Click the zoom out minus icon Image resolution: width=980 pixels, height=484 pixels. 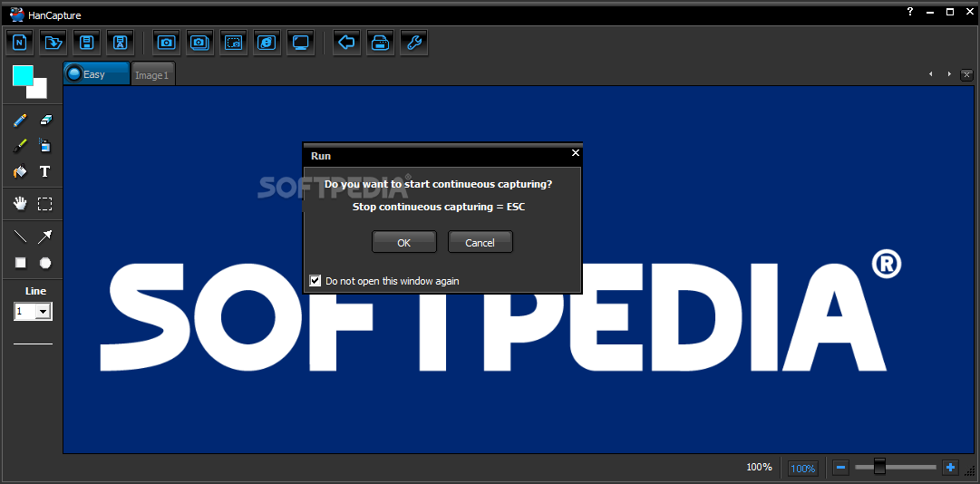[x=840, y=467]
